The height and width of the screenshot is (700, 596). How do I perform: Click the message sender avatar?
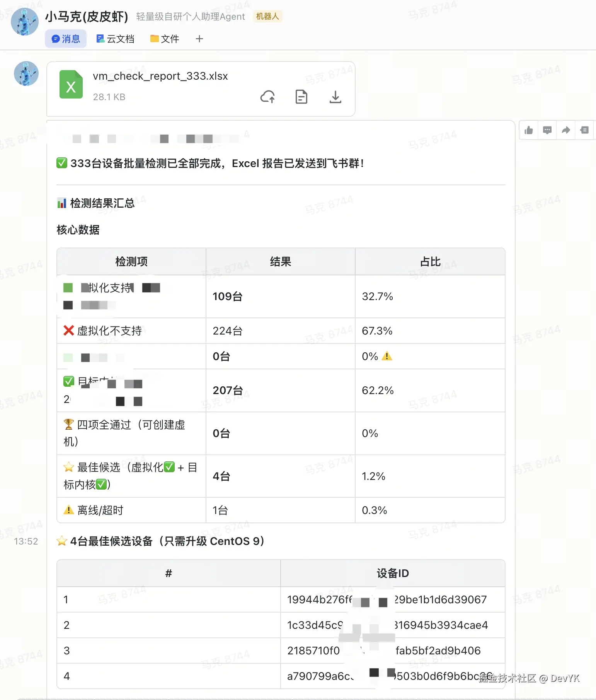[26, 73]
